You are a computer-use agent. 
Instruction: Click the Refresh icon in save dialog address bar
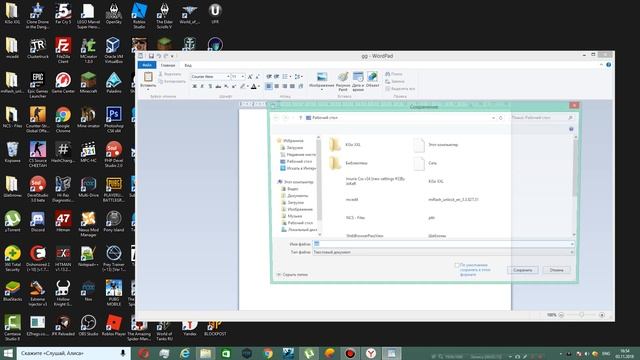[501, 118]
